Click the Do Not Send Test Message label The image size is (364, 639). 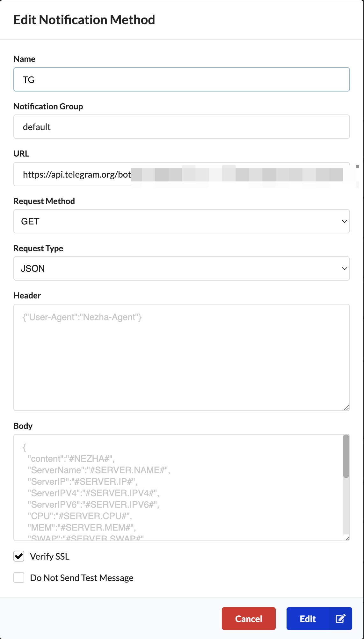click(x=82, y=578)
